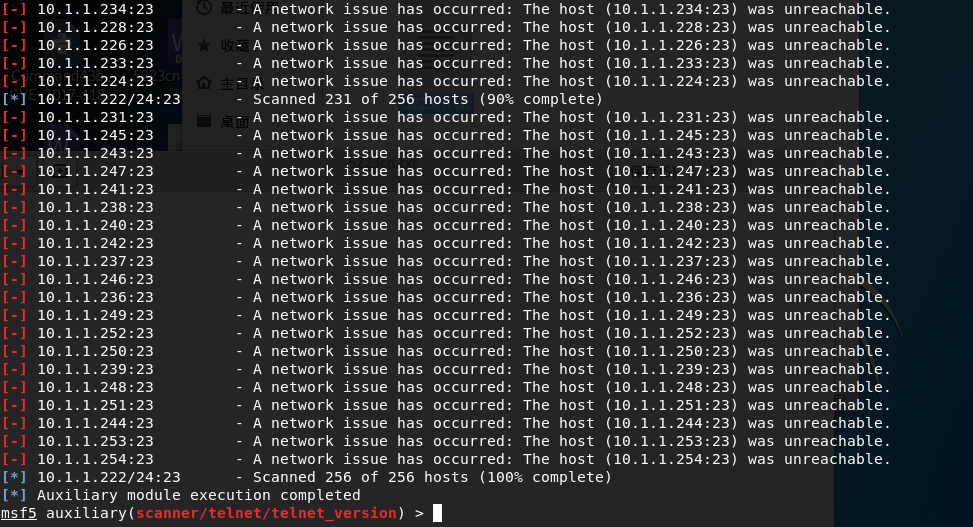Click the 10.1.1.253:23 host entry
This screenshot has height=527, width=973.
[x=95, y=441]
